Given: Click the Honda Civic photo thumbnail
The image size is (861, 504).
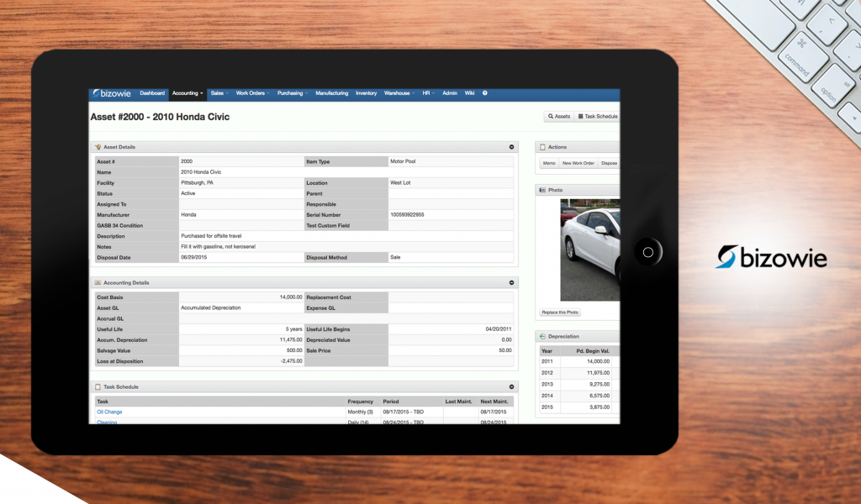Looking at the screenshot, I should (x=589, y=249).
